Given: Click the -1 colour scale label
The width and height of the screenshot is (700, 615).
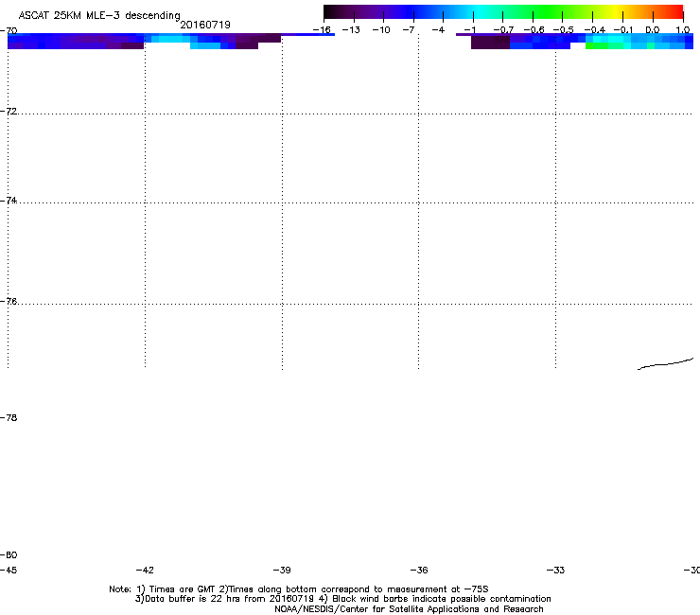Looking at the screenshot, I should (x=469, y=30).
